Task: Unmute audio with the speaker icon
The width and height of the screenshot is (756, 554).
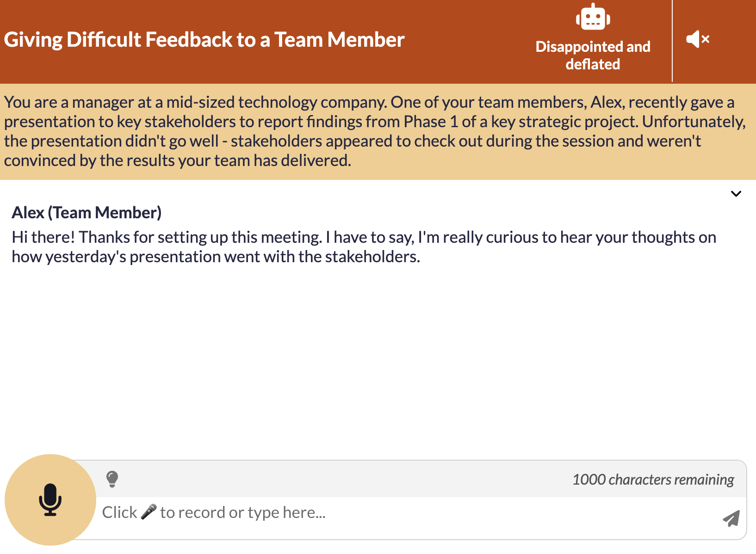Action: [x=698, y=40]
